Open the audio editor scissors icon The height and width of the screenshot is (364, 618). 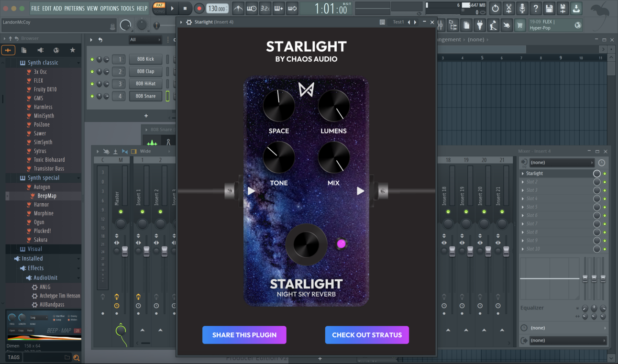[508, 8]
